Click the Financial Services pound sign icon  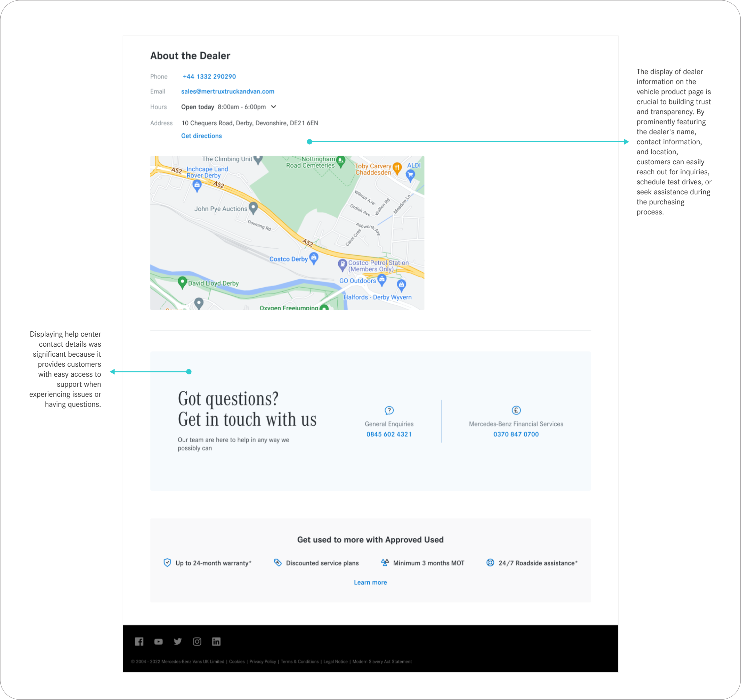516,410
